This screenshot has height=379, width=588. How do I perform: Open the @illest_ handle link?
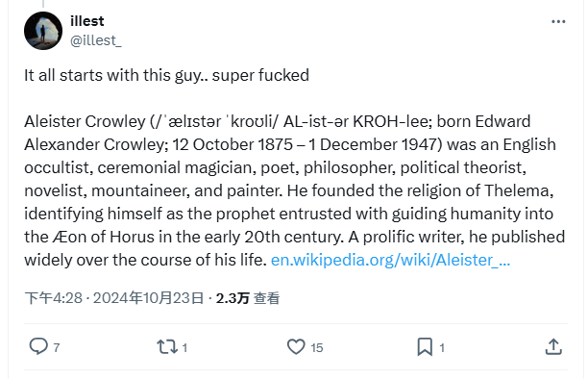tap(96, 40)
